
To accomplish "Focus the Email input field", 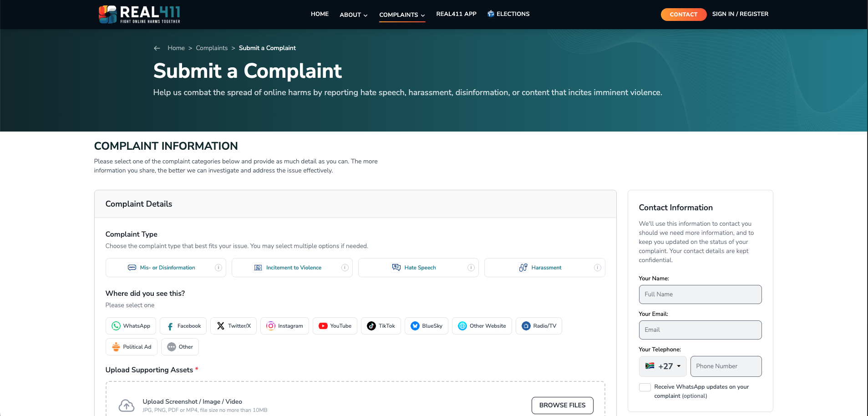I will (x=700, y=330).
